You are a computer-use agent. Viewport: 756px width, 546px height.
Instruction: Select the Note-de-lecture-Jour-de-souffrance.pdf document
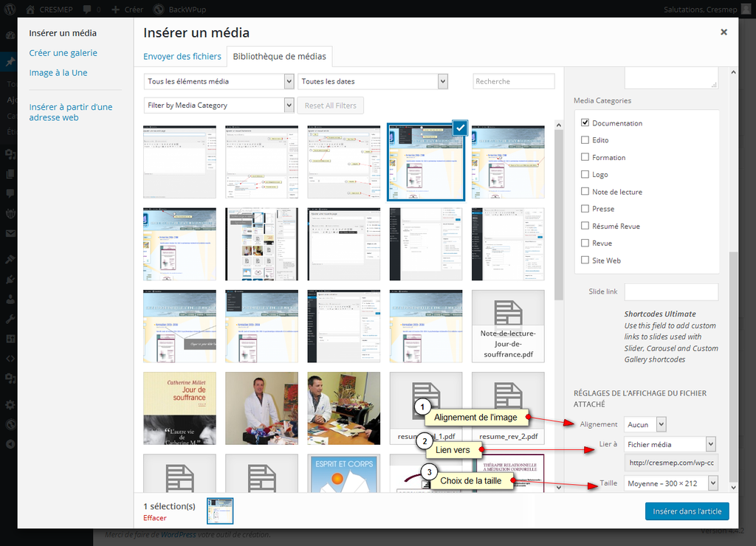508,326
